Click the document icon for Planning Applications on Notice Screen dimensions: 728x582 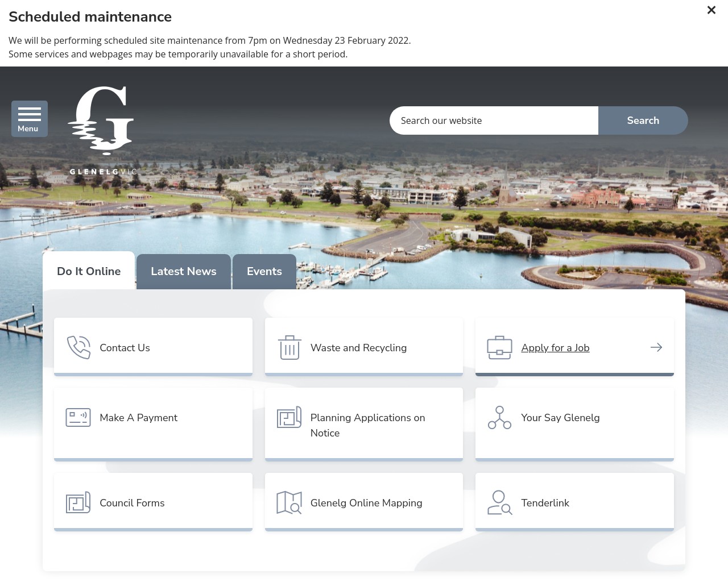289,417
